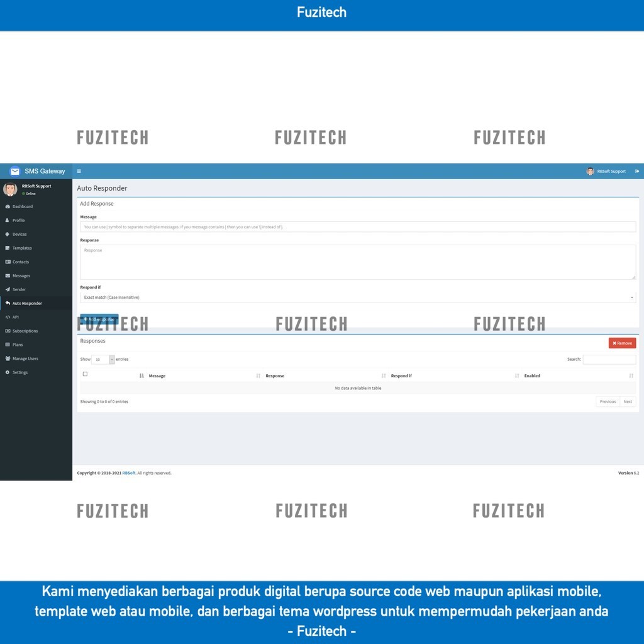Viewport: 644px width, 644px height.
Task: Click the Add response button
Action: coord(99,319)
